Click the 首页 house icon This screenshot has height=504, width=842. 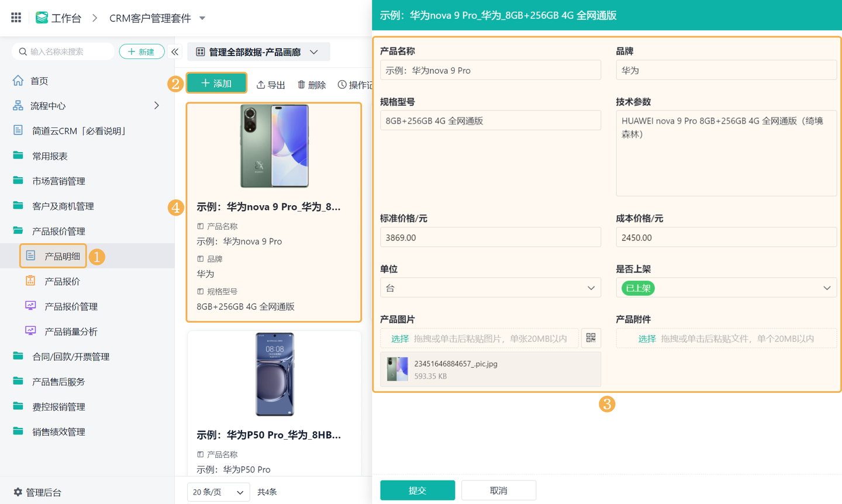pyautogui.click(x=18, y=81)
